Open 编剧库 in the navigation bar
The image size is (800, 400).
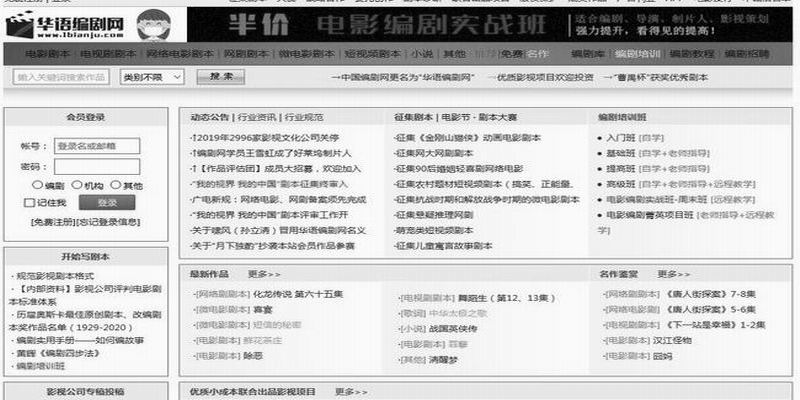[587, 54]
